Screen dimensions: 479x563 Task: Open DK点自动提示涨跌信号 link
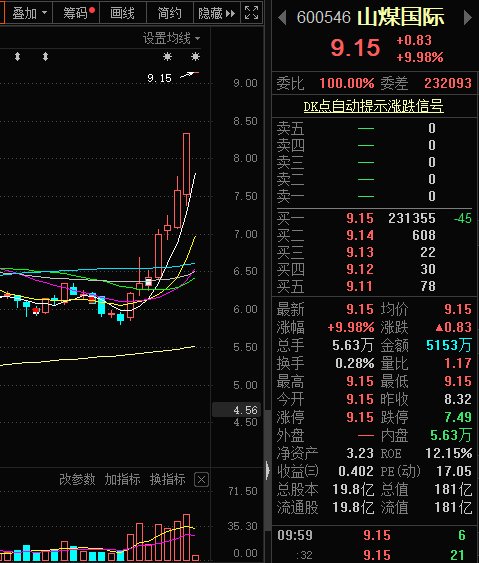tap(373, 106)
